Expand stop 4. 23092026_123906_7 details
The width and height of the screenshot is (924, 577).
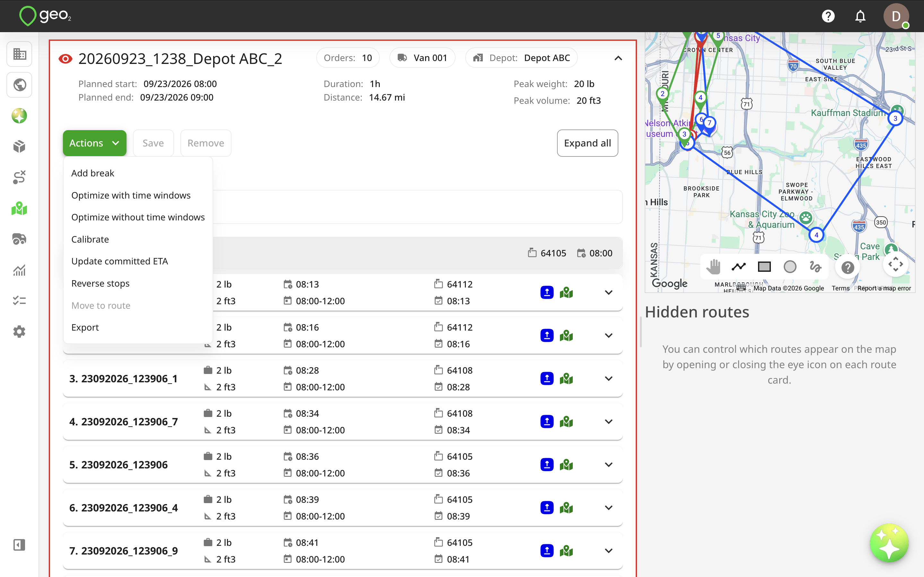[x=609, y=422]
